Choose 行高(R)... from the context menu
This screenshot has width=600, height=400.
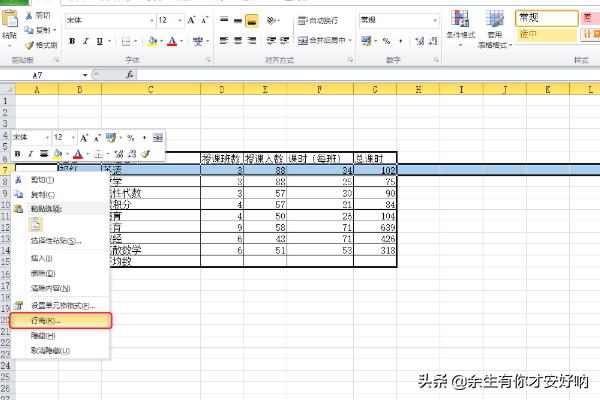coord(60,321)
